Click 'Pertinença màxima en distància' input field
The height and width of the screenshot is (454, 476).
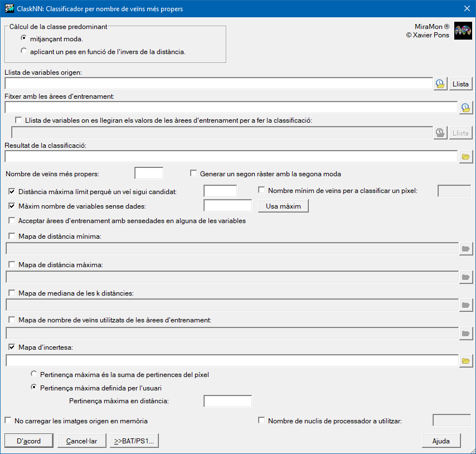click(227, 401)
